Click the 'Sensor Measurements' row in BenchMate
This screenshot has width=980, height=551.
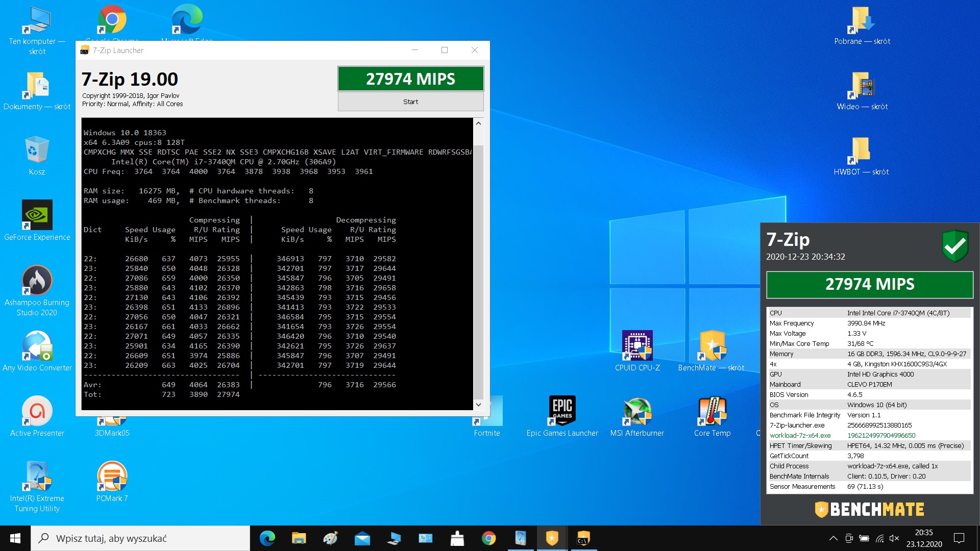(870, 487)
